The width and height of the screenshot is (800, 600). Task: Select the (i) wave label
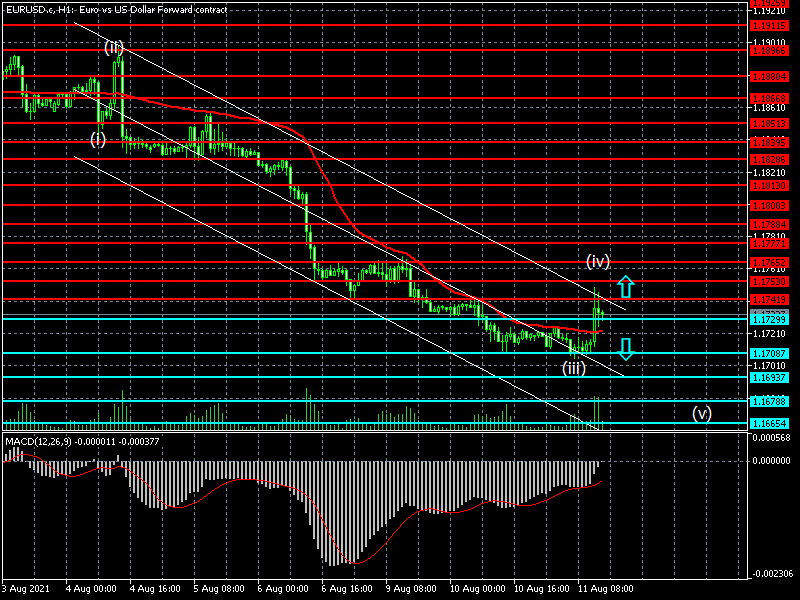pyautogui.click(x=98, y=139)
